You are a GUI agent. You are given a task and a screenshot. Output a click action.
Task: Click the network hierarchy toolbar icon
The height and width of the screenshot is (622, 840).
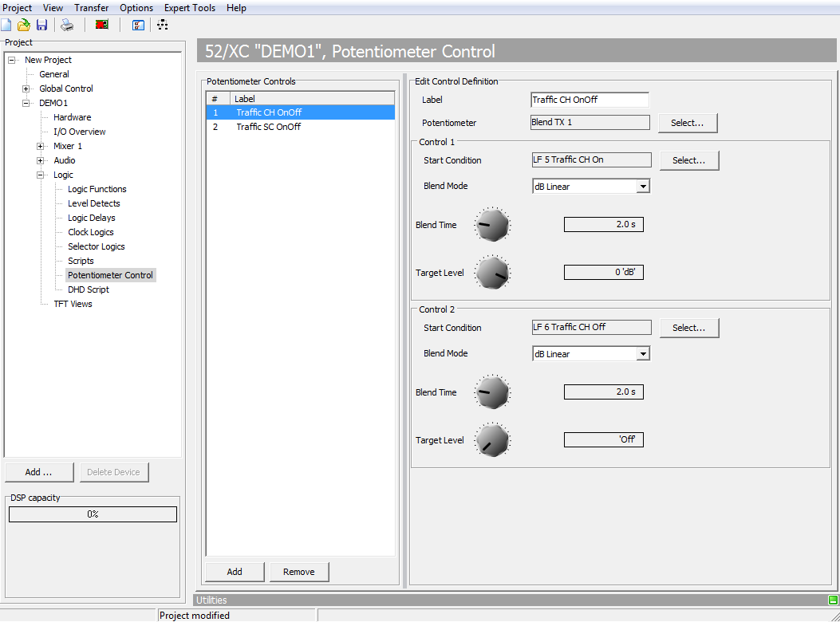click(x=162, y=25)
